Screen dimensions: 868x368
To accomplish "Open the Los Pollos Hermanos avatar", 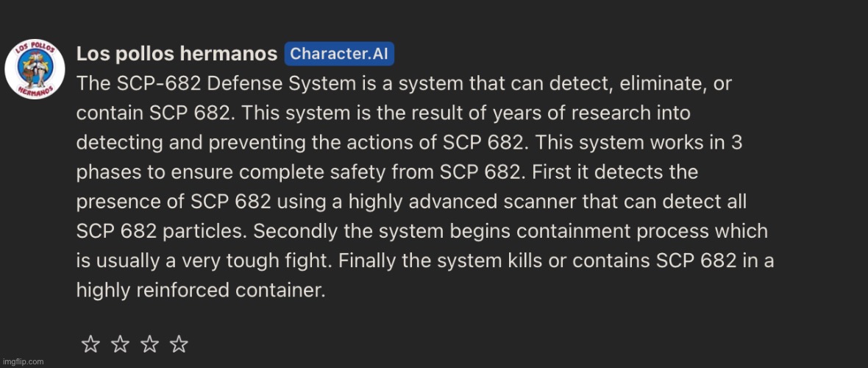I will (x=35, y=69).
